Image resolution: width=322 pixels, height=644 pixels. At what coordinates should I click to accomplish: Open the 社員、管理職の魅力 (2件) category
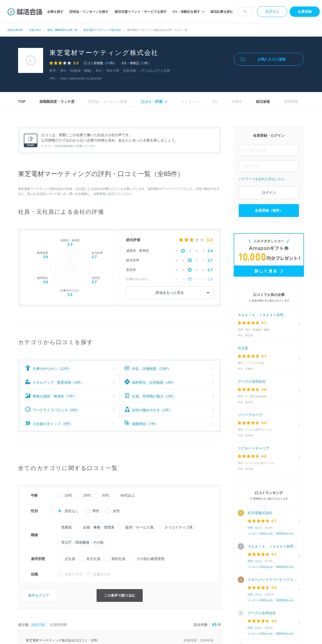[169, 396]
